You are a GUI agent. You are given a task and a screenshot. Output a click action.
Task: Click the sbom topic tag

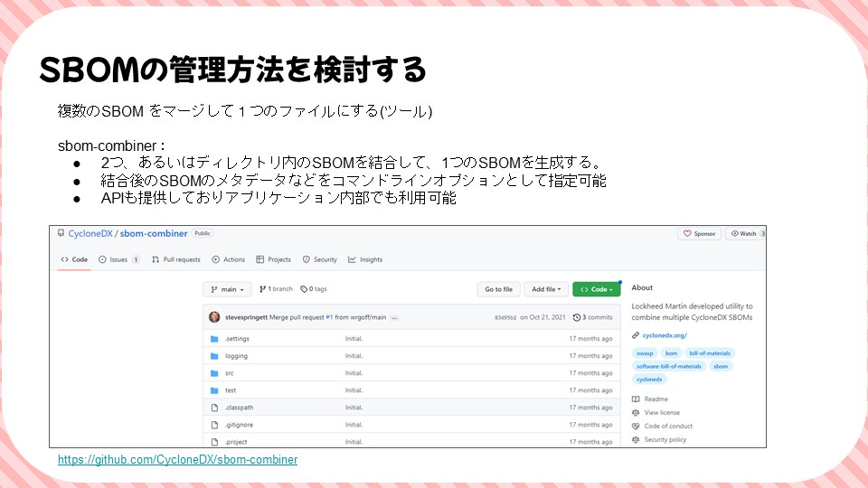coord(721,366)
